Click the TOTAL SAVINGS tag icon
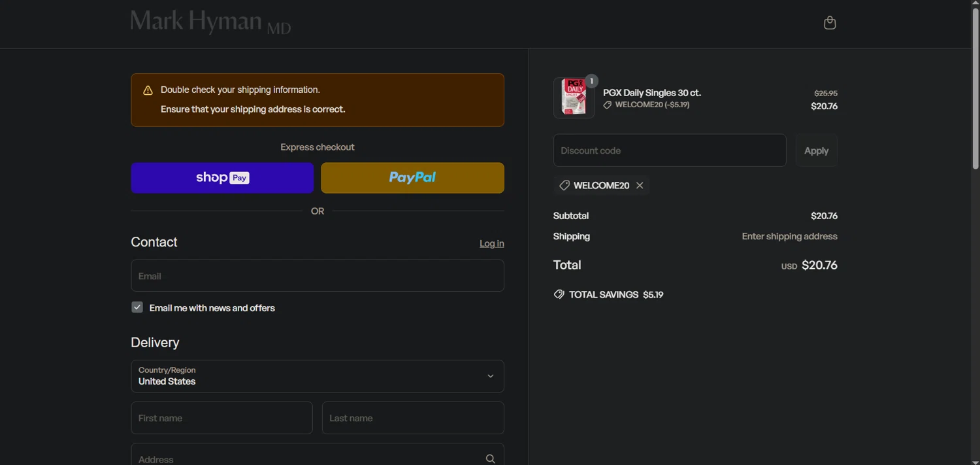This screenshot has height=465, width=980. tap(559, 294)
